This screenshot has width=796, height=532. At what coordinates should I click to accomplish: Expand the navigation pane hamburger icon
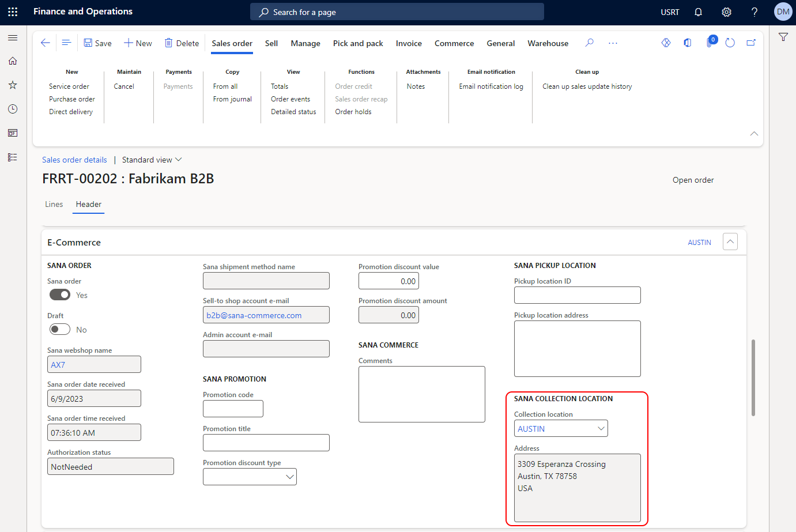click(13, 37)
